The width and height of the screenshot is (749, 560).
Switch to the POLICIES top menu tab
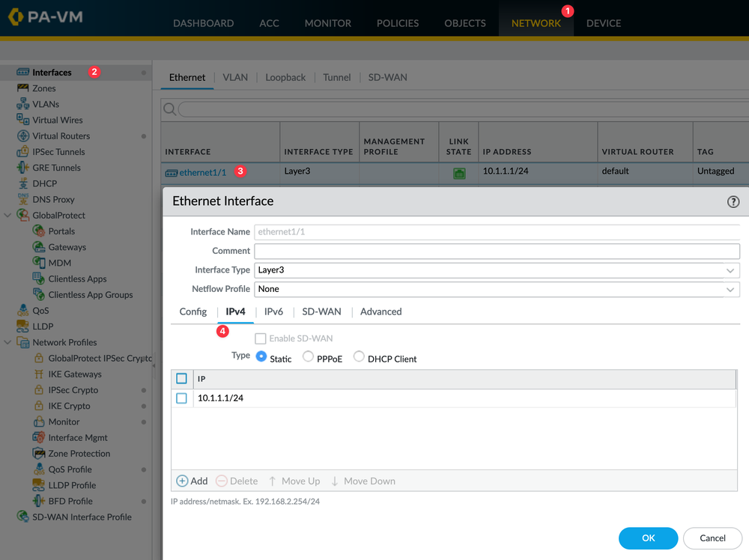tap(397, 23)
